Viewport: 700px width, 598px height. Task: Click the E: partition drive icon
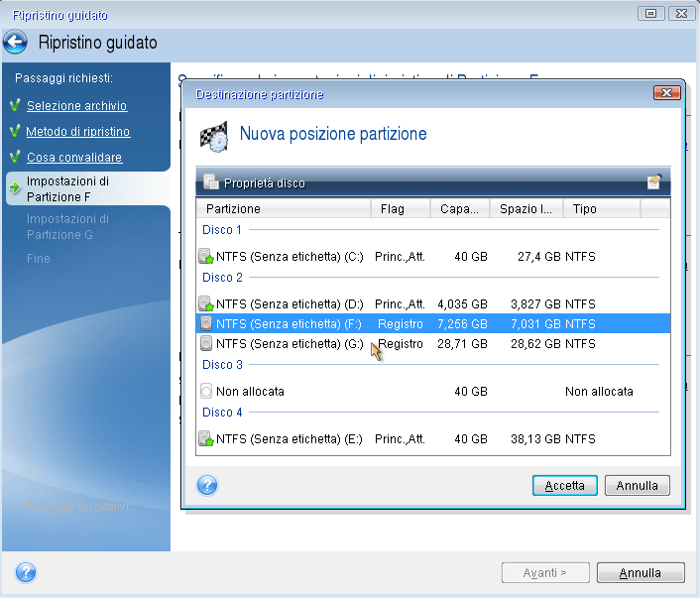(x=205, y=439)
